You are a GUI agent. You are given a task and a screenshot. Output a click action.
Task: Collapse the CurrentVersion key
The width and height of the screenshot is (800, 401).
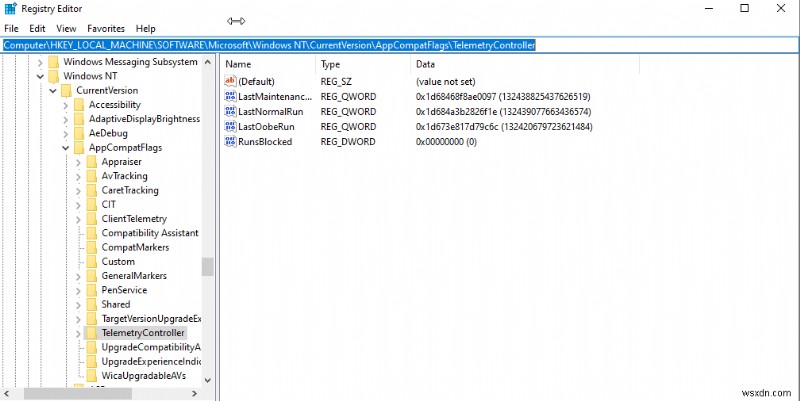[x=53, y=90]
